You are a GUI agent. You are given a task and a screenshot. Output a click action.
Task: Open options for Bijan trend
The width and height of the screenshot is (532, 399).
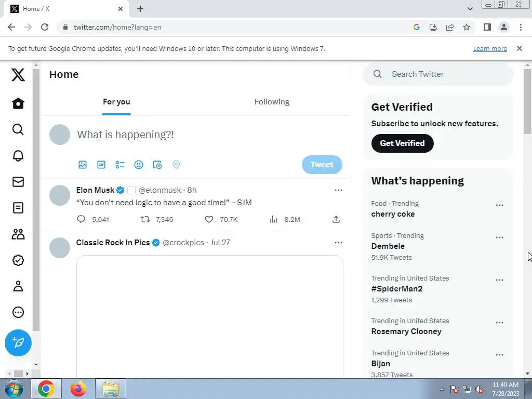(x=499, y=355)
